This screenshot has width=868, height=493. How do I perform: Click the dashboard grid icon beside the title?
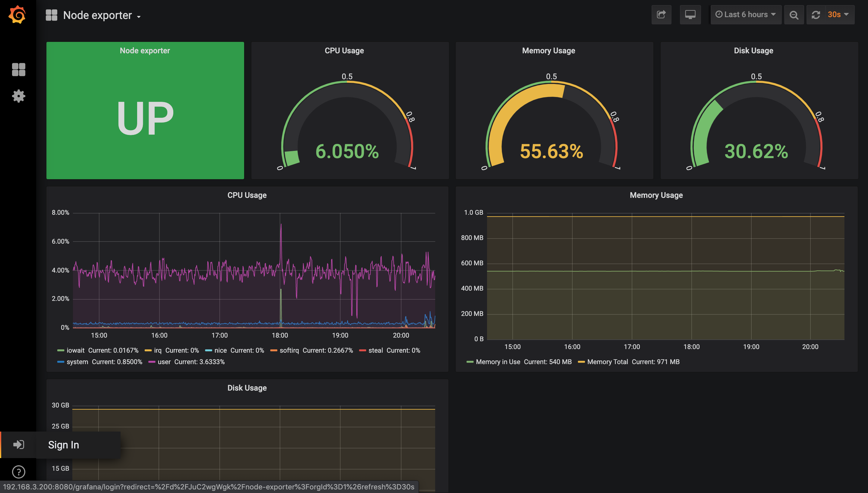(x=52, y=15)
